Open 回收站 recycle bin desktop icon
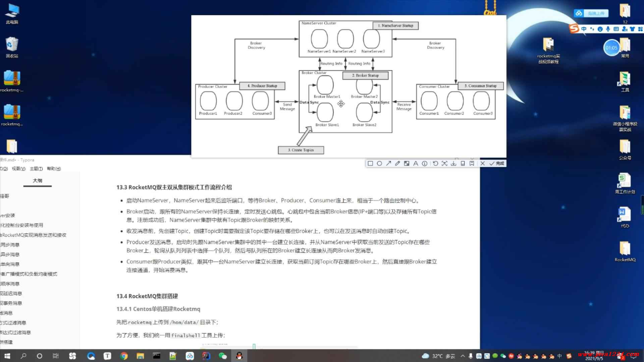This screenshot has height=362, width=644. coord(12,48)
